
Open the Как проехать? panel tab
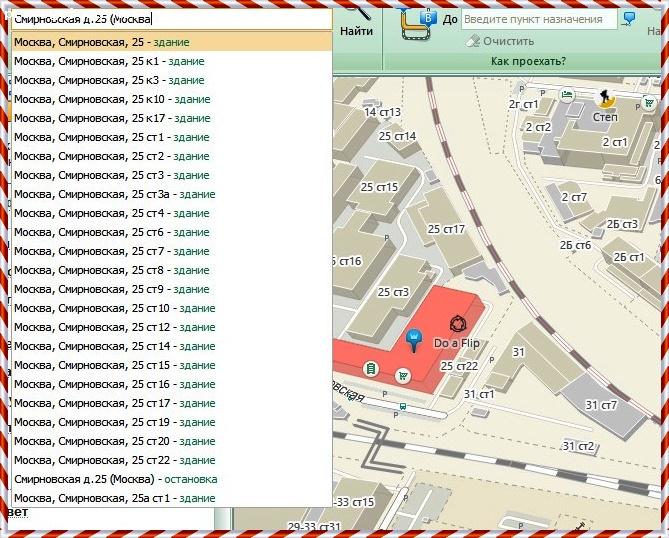tap(528, 62)
